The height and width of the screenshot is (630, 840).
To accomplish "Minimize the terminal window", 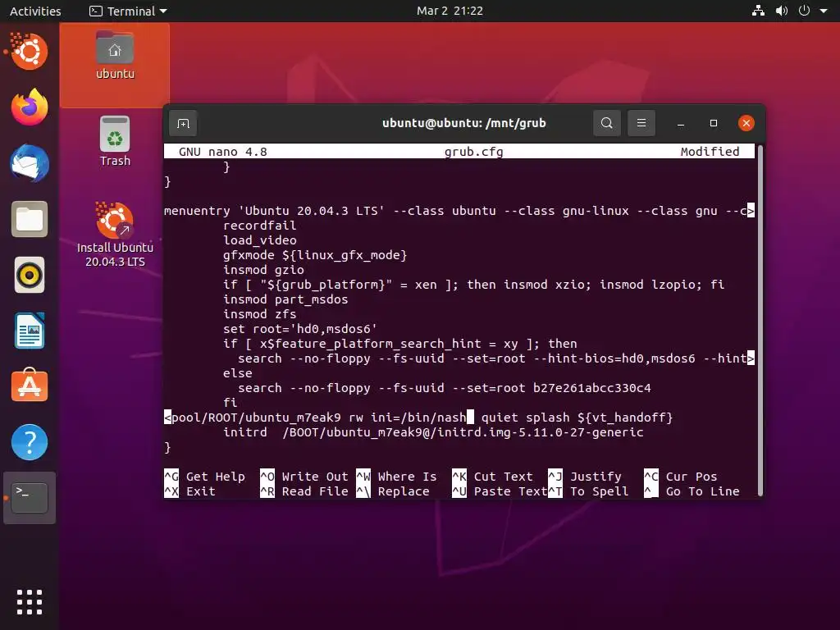I will (x=681, y=123).
